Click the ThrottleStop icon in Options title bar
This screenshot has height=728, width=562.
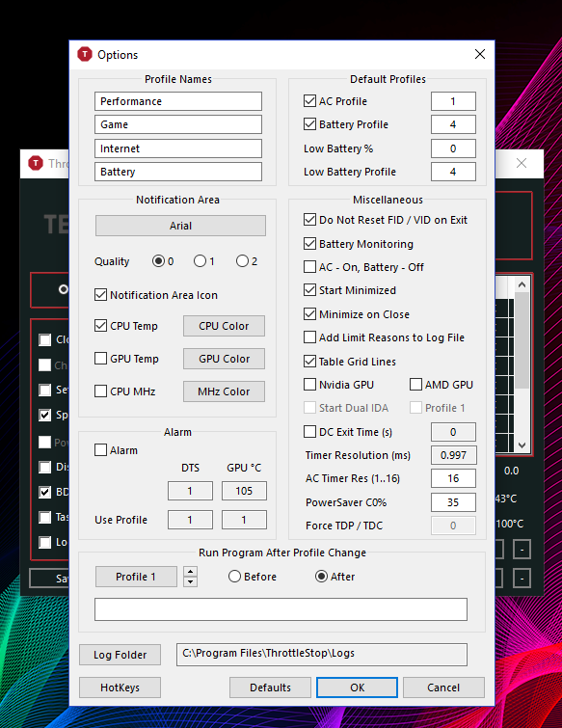click(x=85, y=54)
